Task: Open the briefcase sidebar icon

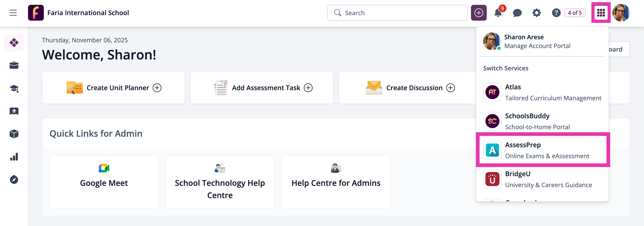Action: [x=14, y=65]
